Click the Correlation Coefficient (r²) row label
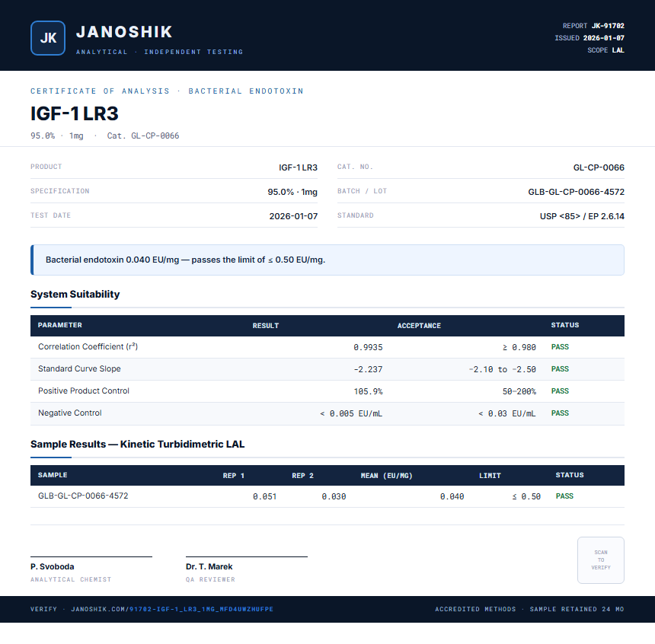 [x=88, y=346]
